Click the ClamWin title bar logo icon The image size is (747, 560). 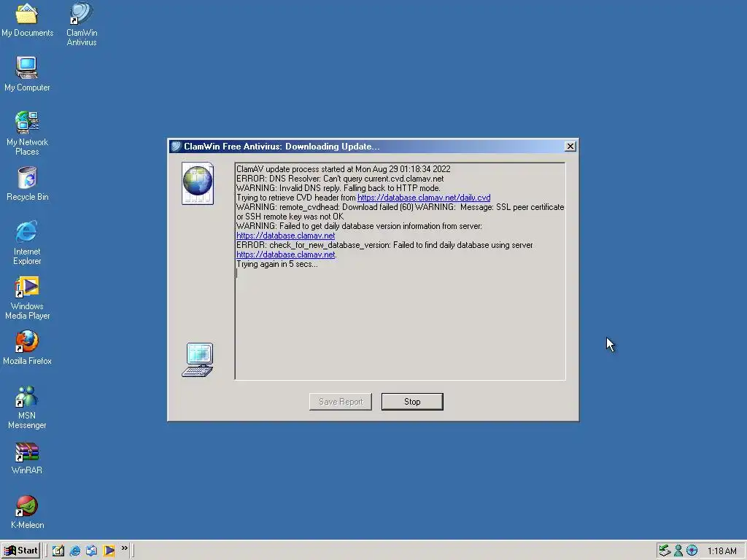pos(177,146)
